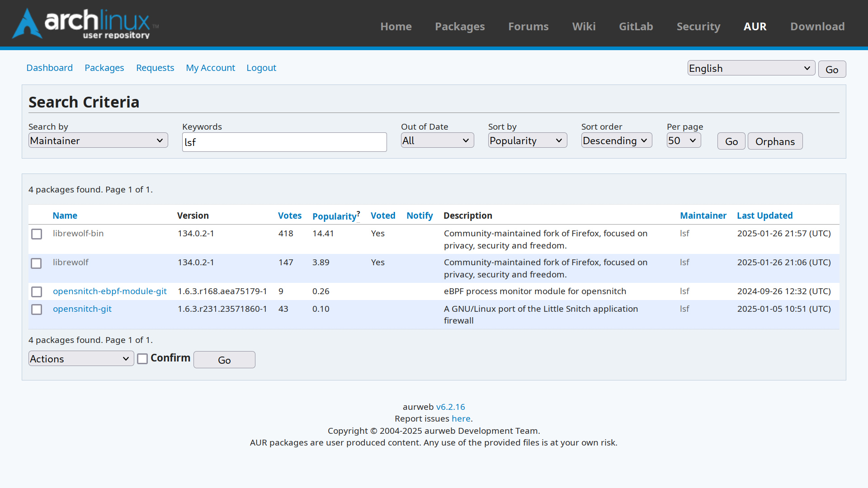The width and height of the screenshot is (868, 488).
Task: Open the opensnitch-ebpf-module-git package link
Action: coord(110,291)
